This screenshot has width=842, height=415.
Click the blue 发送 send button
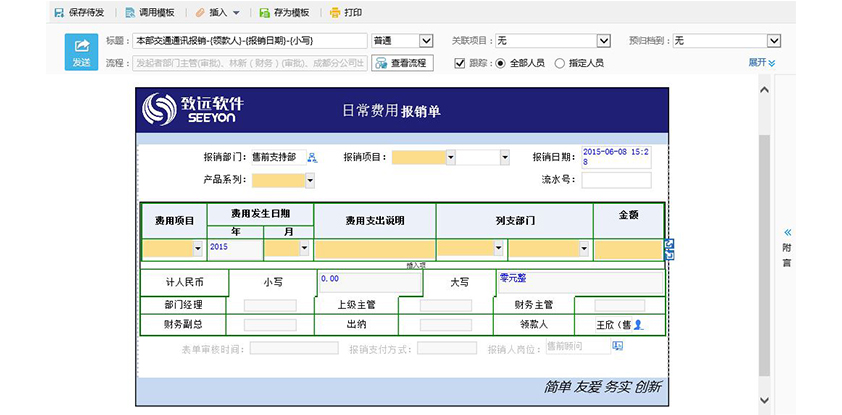(x=82, y=52)
